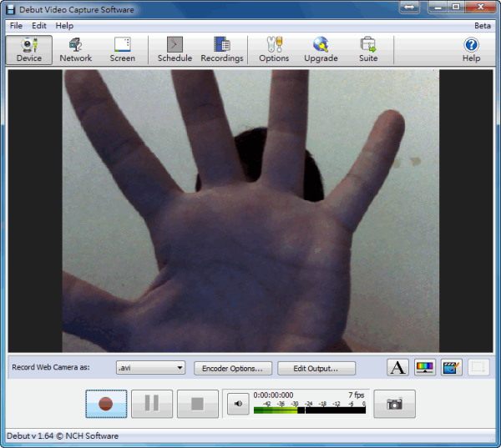
Task: Click the Debut v 1.64 status bar text
Action: (x=63, y=435)
